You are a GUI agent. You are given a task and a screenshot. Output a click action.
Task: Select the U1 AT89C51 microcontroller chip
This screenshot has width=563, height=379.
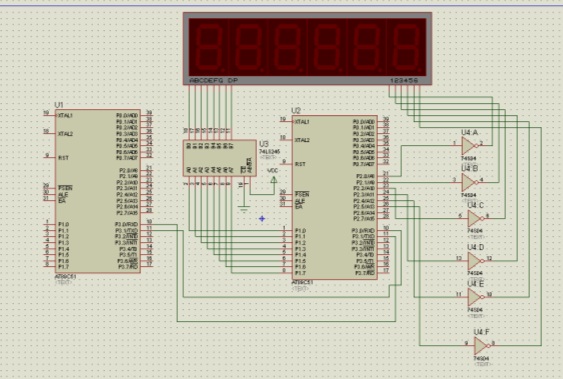[x=97, y=191]
